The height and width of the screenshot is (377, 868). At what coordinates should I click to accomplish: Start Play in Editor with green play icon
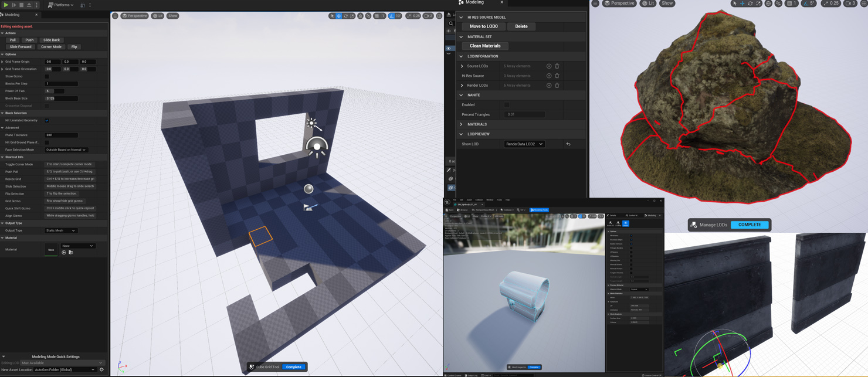click(6, 5)
